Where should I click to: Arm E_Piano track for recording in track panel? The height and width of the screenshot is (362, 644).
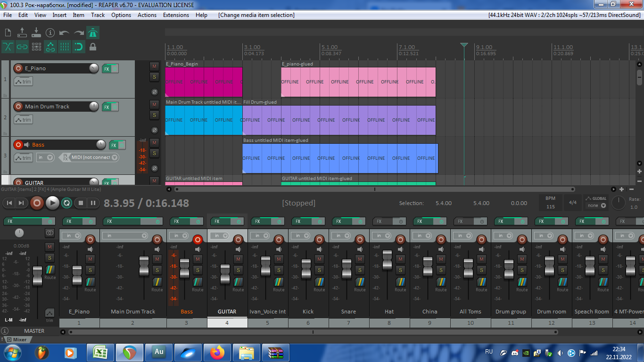point(18,68)
